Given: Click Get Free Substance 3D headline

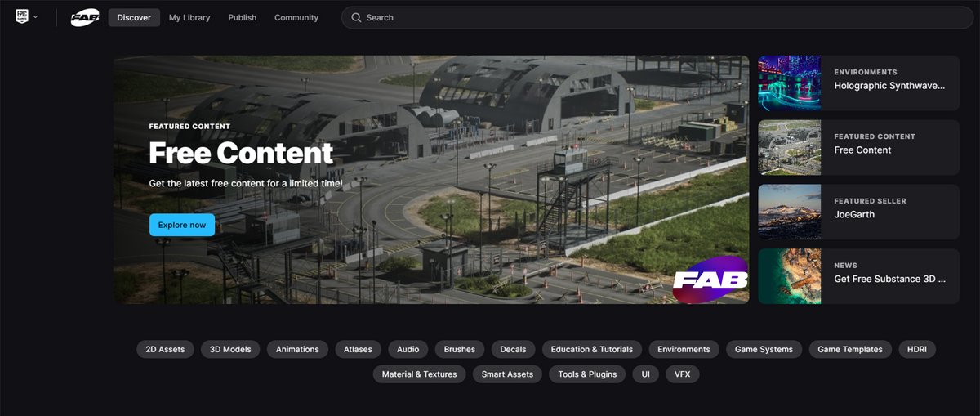Looking at the screenshot, I should coord(889,279).
